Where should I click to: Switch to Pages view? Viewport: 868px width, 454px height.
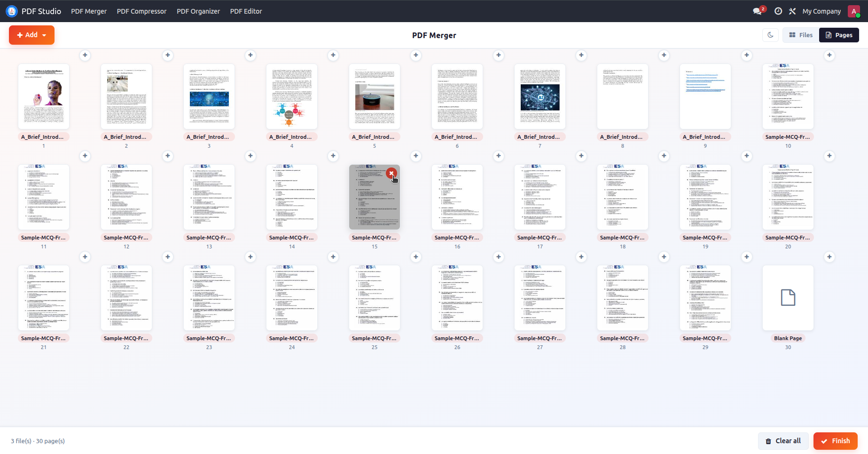click(x=839, y=35)
